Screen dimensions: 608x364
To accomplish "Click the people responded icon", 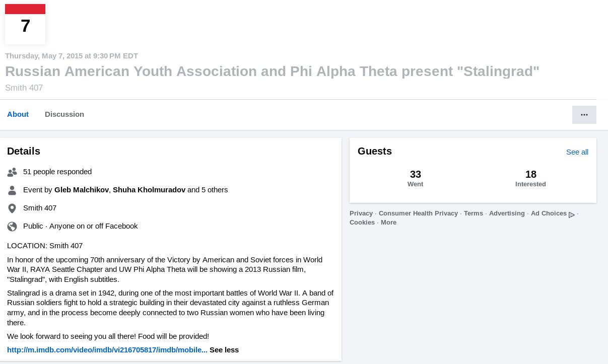I will click(13, 172).
